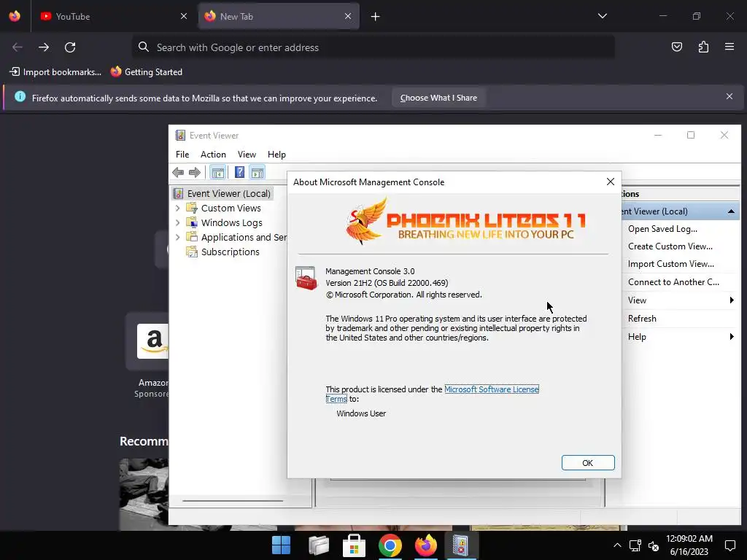Image resolution: width=747 pixels, height=560 pixels.
Task: Close the New Tab tab
Action: 348,16
